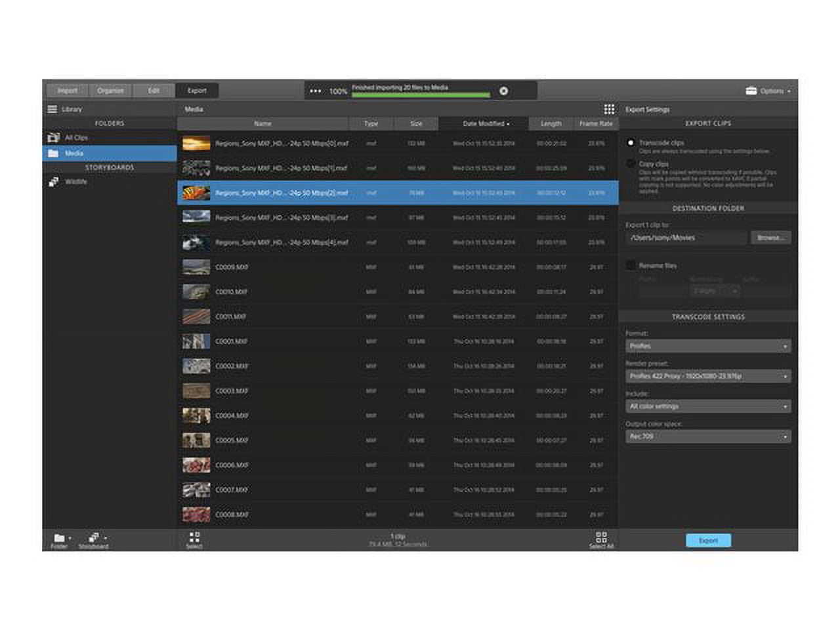Switch to the Import tab
840x630 pixels.
click(67, 91)
